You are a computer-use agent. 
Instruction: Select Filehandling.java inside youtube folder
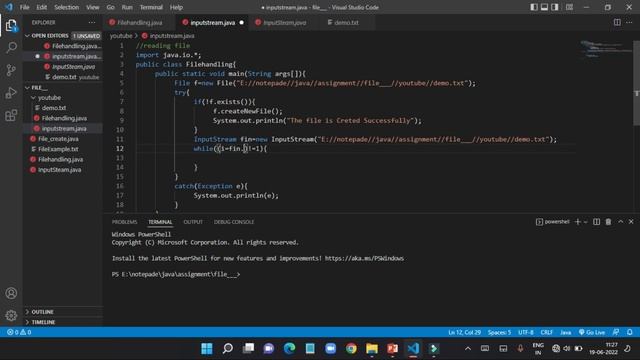coord(63,118)
